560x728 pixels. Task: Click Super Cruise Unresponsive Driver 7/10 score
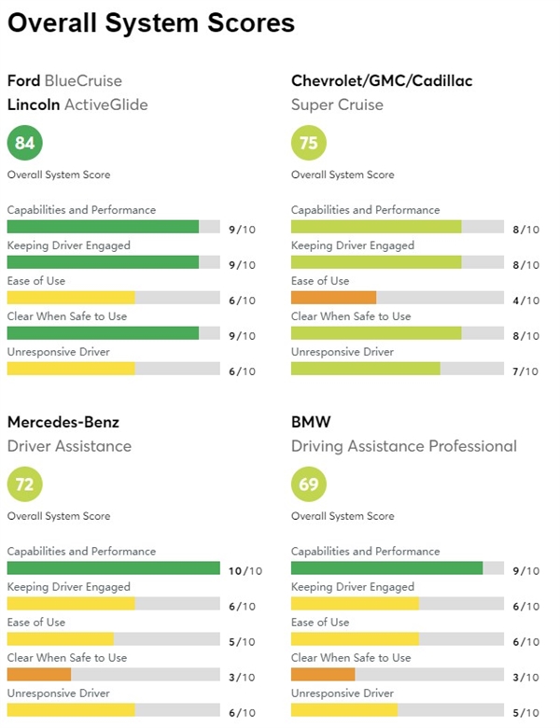pos(525,371)
